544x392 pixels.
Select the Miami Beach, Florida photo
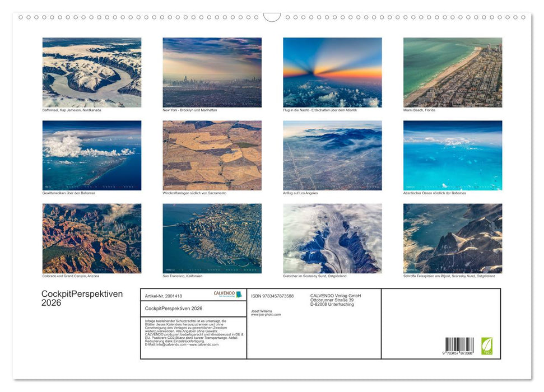point(453,72)
